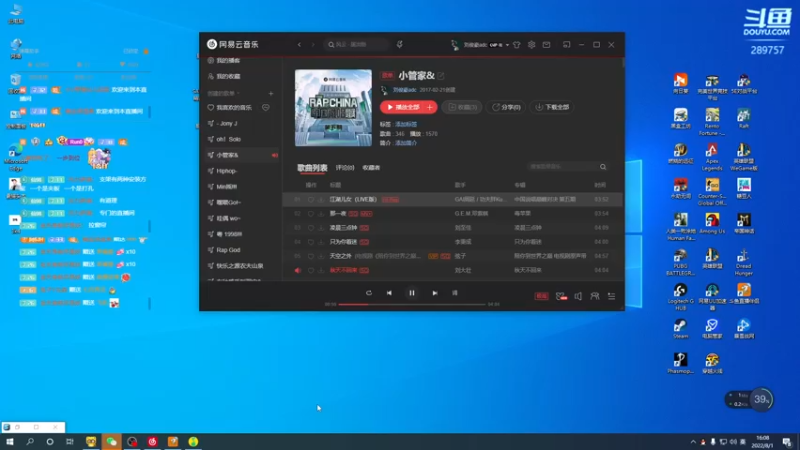Image resolution: width=800 pixels, height=450 pixels.
Task: Start heartbeat mode beside 我喜欢的音乐
Action: pyautogui.click(x=266, y=108)
